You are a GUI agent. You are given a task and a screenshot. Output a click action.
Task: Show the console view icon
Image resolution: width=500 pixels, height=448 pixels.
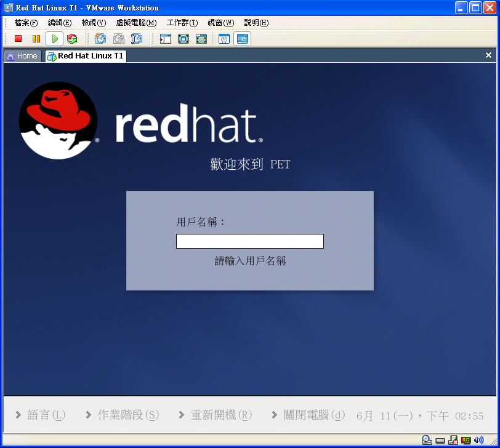point(243,39)
